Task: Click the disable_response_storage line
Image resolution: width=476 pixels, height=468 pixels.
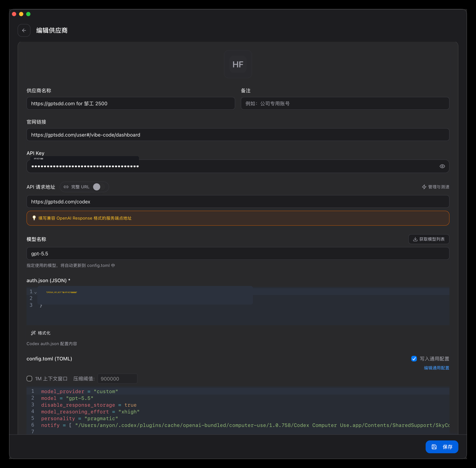Action: point(89,405)
